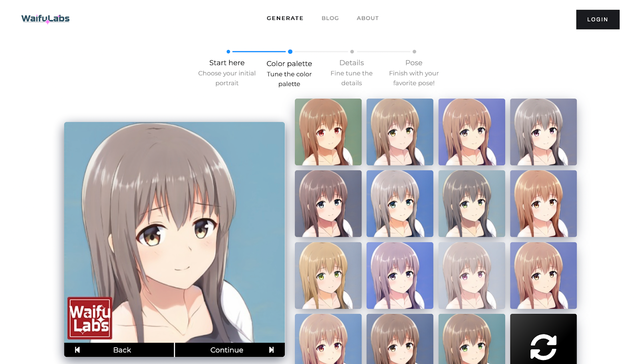The height and width of the screenshot is (364, 641).
Task: Click the Start here step label
Action: (227, 63)
